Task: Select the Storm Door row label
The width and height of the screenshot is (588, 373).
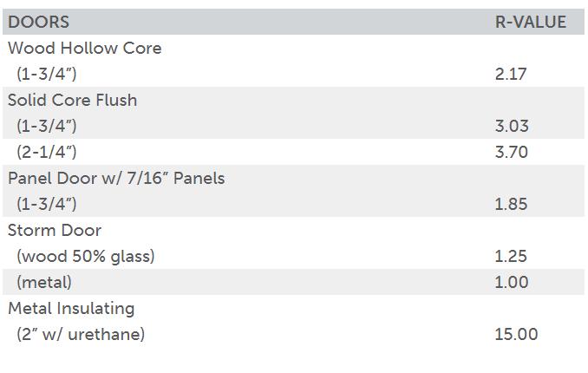Action: coord(55,230)
